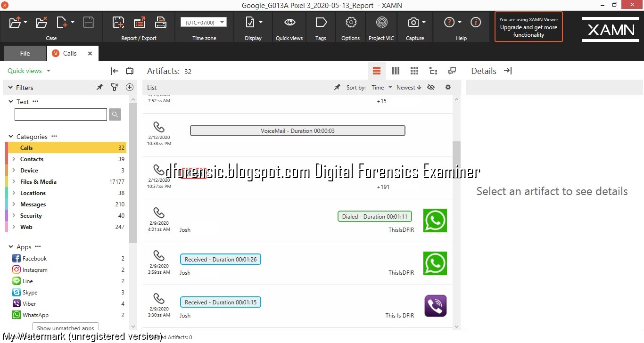Add a new filter using the plus icon

[130, 87]
